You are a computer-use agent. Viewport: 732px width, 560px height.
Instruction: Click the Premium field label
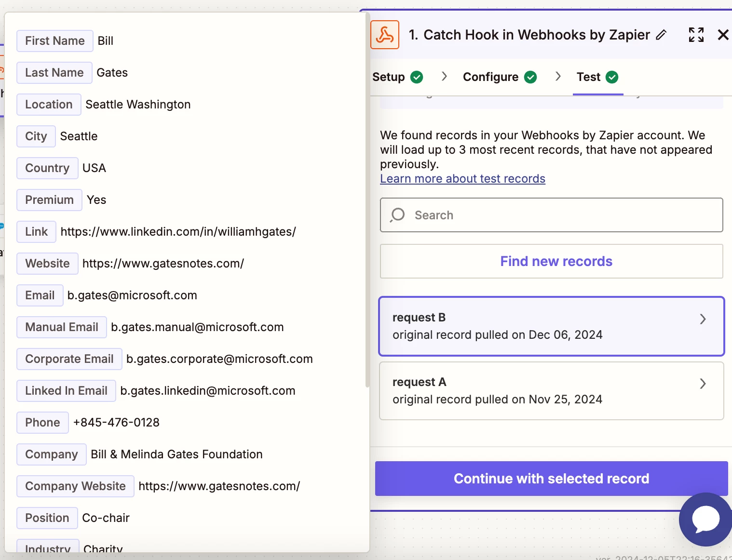[50, 200]
